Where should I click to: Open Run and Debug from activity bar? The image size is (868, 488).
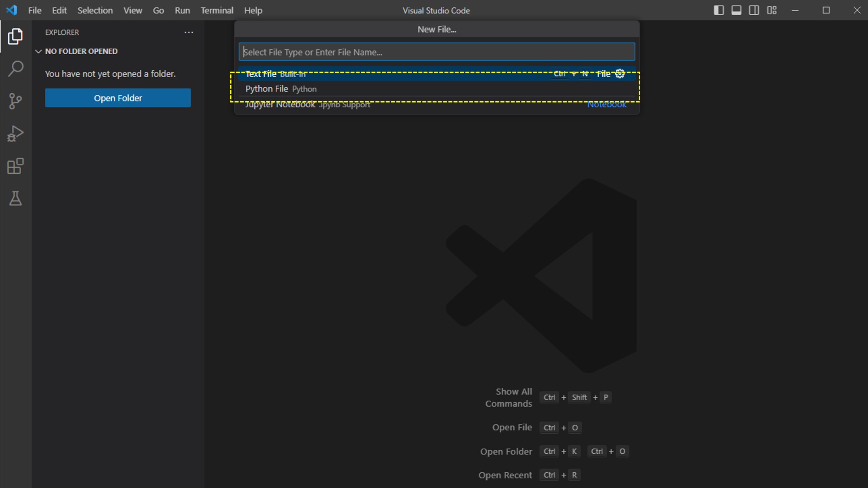16,134
